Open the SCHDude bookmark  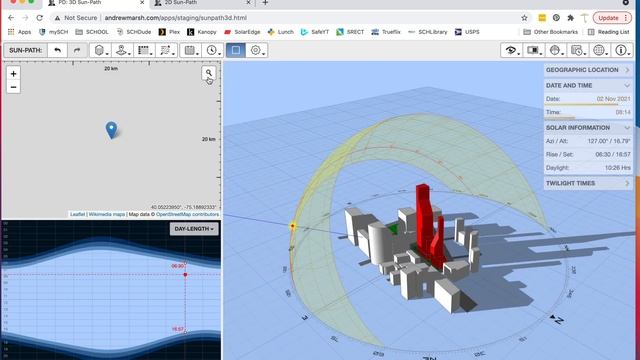pyautogui.click(x=133, y=32)
